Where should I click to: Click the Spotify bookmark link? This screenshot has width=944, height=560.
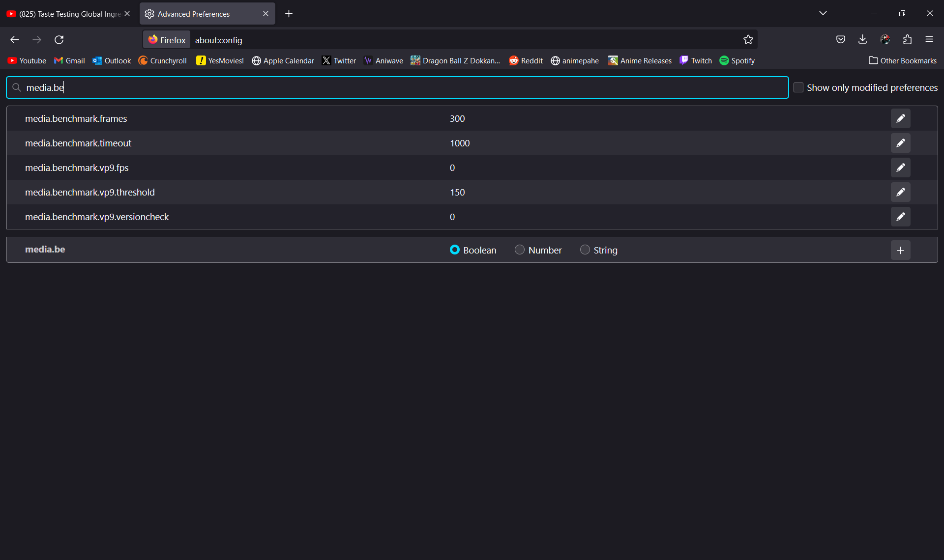pyautogui.click(x=737, y=60)
